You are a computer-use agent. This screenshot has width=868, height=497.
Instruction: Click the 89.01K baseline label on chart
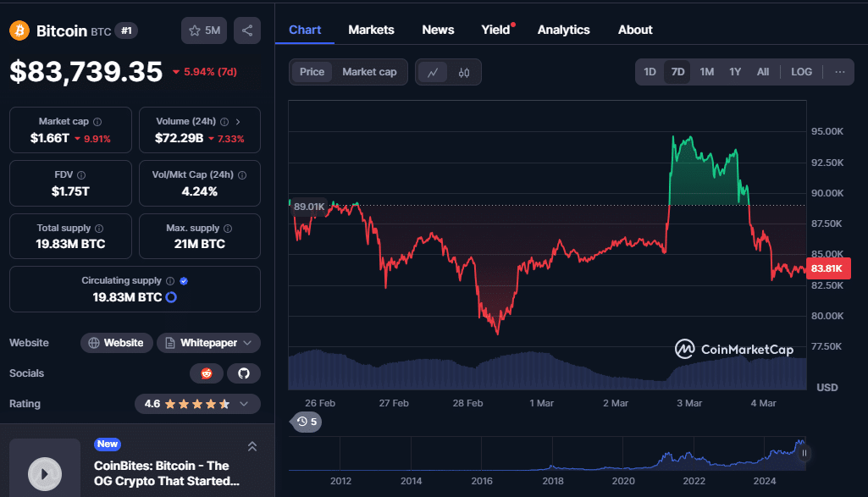pos(309,207)
